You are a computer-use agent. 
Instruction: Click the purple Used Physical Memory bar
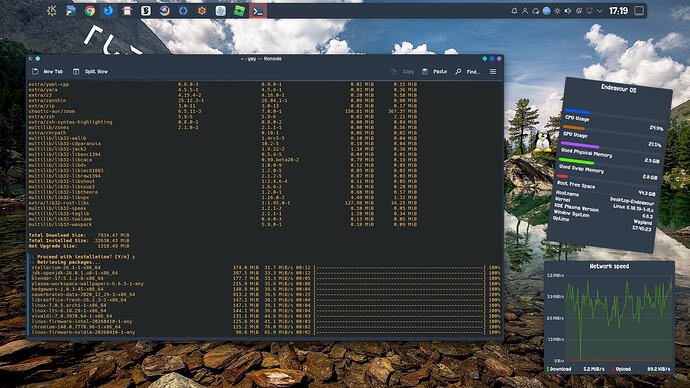tap(580, 145)
